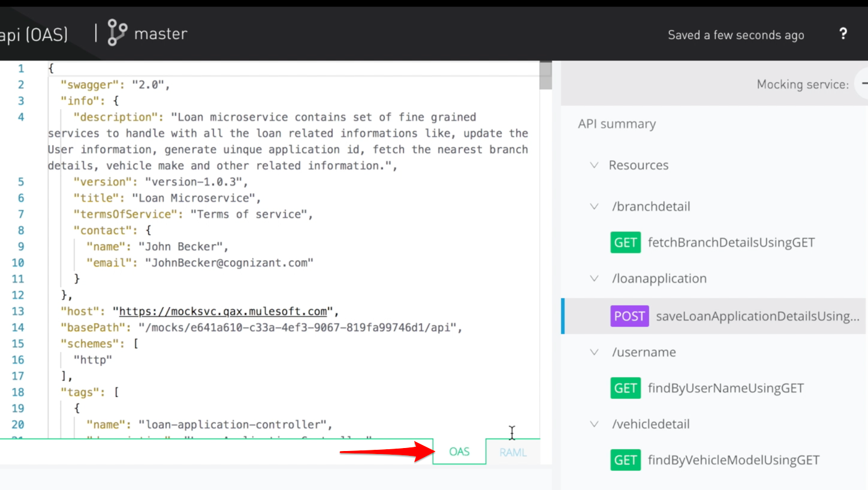Click the GET badge for fetchBranchDetailsUsingGET
Image resolution: width=868 pixels, height=490 pixels.
point(626,242)
